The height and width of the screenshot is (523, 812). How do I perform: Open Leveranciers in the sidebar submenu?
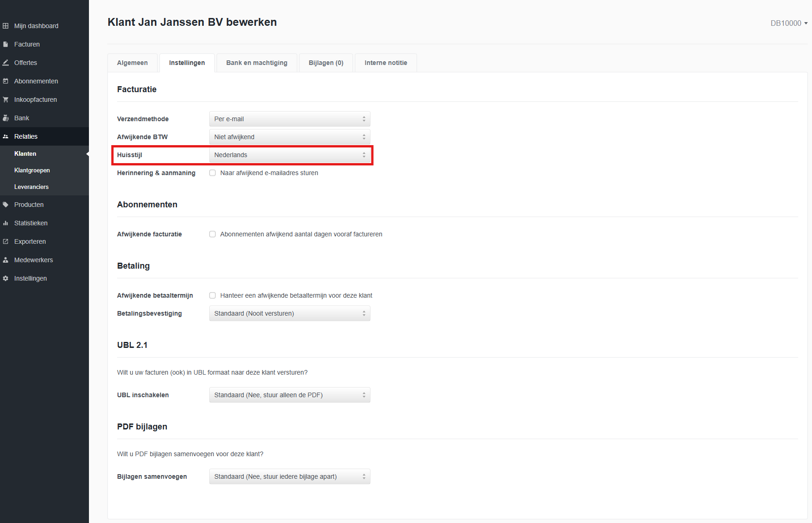31,187
